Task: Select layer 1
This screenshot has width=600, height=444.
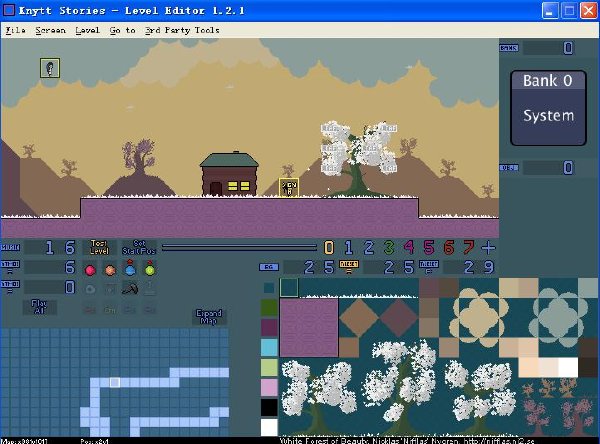Action: [x=349, y=248]
